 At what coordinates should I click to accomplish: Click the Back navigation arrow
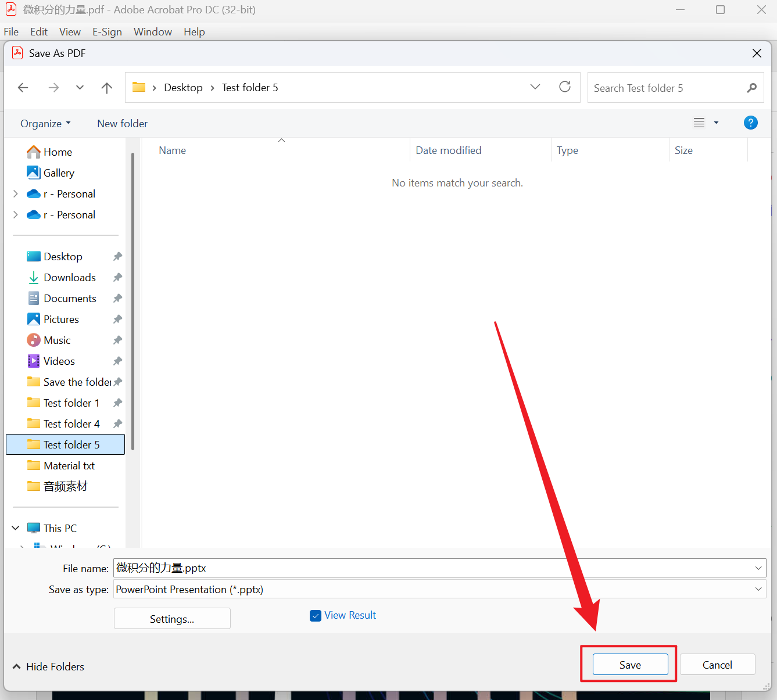point(23,88)
